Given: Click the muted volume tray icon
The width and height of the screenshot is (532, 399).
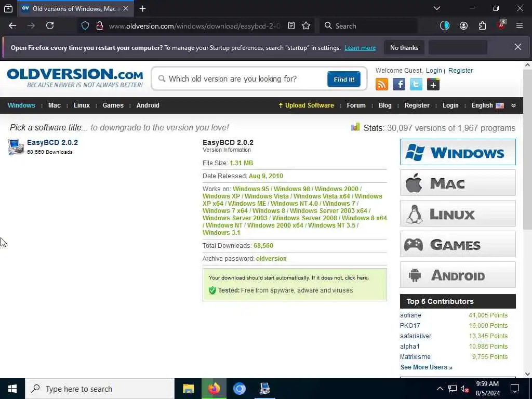Looking at the screenshot, I should click(x=465, y=389).
